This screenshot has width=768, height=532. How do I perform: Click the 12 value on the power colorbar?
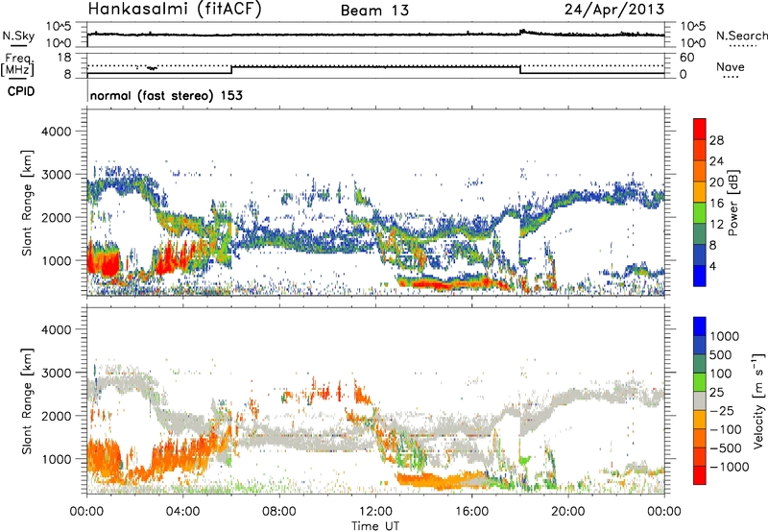coord(716,225)
